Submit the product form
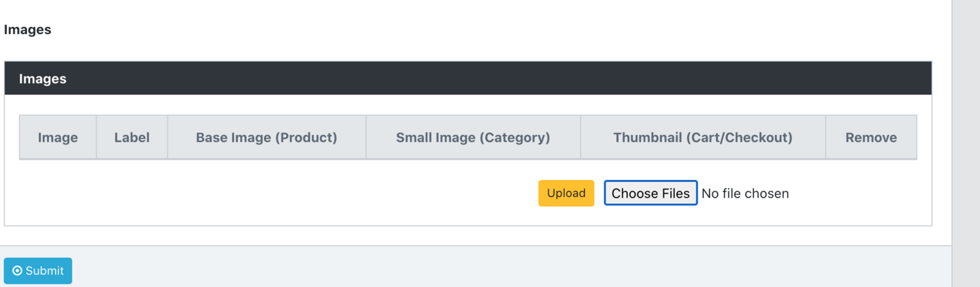This screenshot has width=980, height=287. point(38,271)
